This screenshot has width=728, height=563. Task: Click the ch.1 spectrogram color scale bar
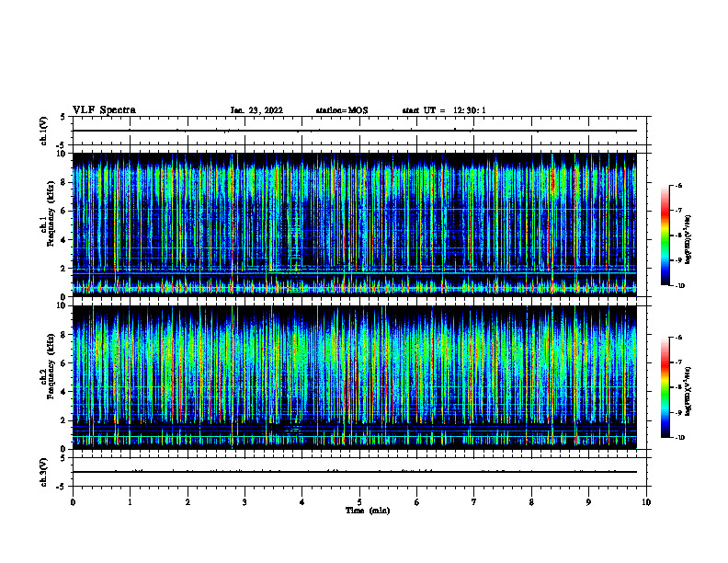(x=665, y=236)
